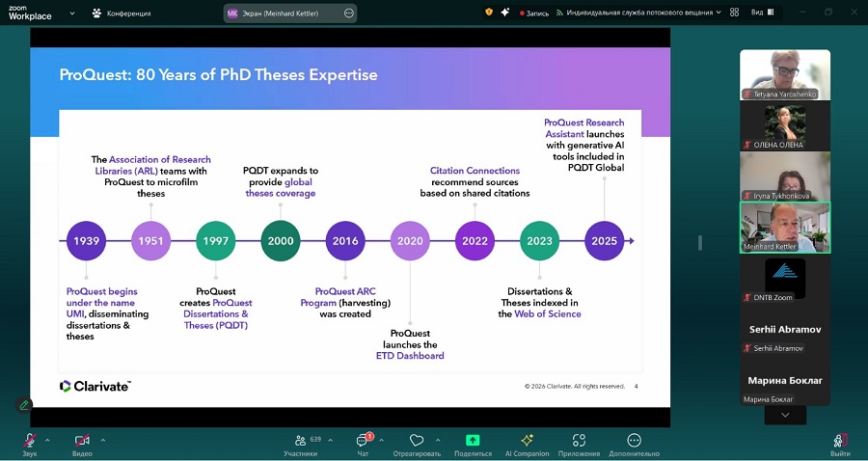The width and height of the screenshot is (868, 461).
Task: Open audio options arrow next to Звук
Action: [47, 441]
